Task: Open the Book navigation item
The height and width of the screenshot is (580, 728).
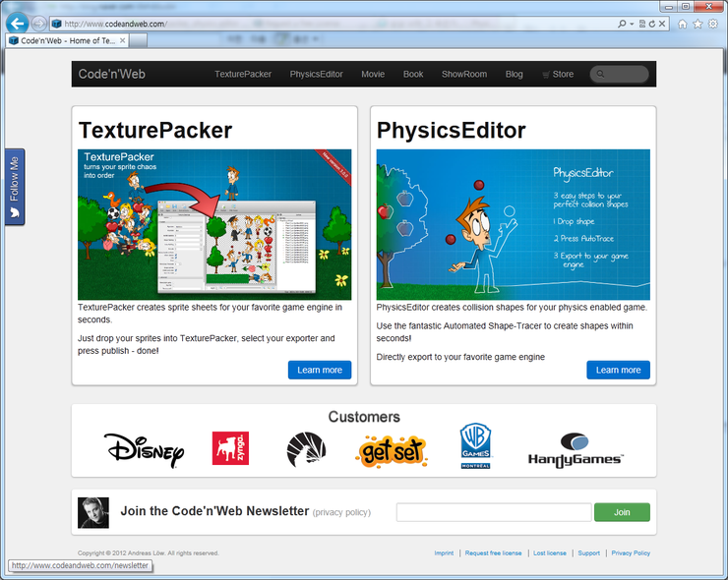Action: tap(413, 74)
